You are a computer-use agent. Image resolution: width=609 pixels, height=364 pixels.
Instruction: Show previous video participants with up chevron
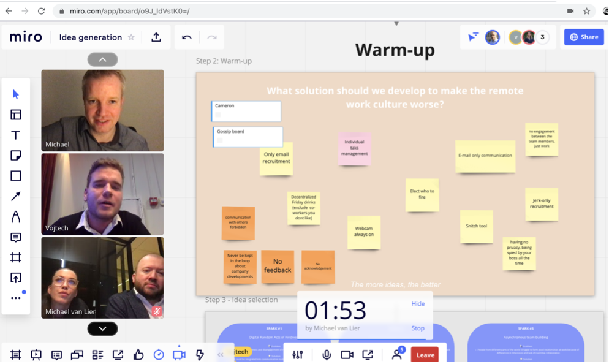[102, 59]
